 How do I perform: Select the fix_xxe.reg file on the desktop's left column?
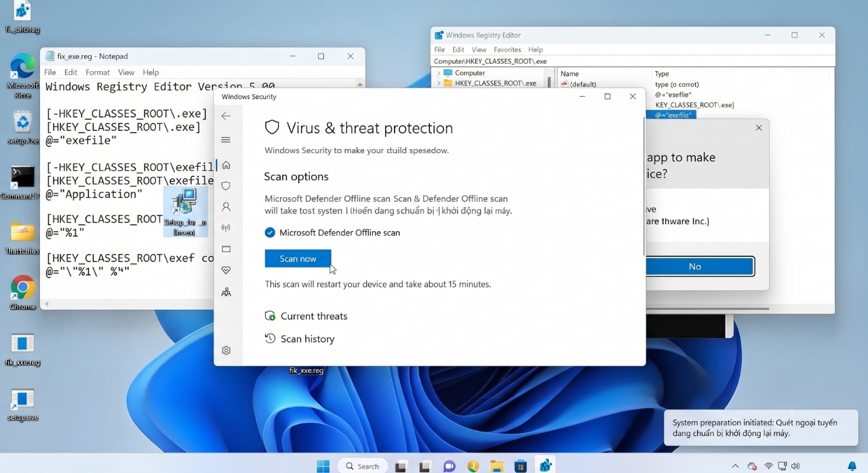coord(22,350)
